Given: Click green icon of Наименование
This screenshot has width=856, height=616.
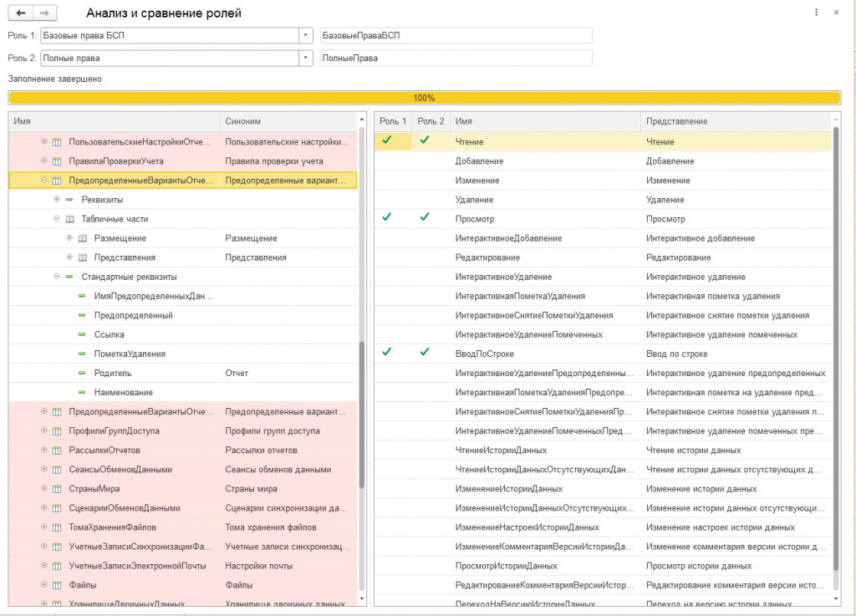Looking at the screenshot, I should click(x=82, y=392).
